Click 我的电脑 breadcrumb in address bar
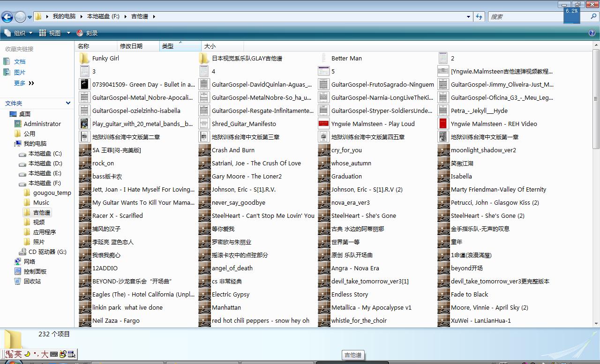The image size is (600, 364). point(64,16)
